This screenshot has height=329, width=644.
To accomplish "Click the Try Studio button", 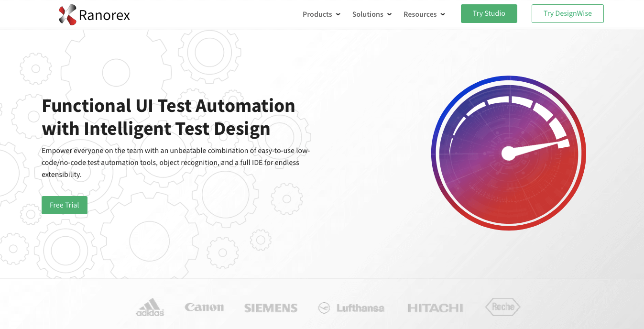I will pyautogui.click(x=489, y=13).
